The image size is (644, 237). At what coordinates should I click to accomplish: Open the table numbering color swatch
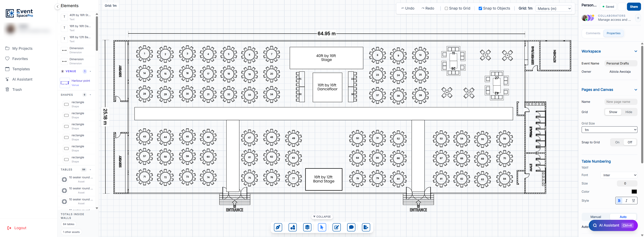pyautogui.click(x=634, y=192)
